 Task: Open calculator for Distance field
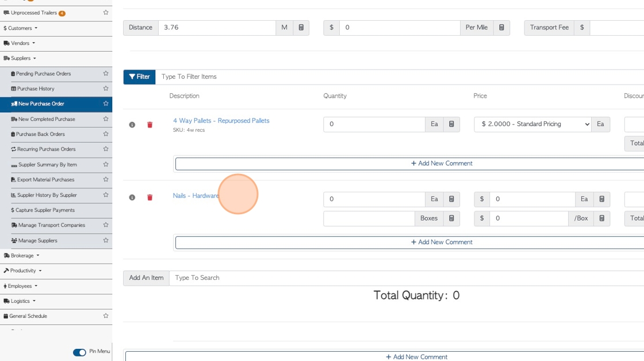(x=301, y=28)
